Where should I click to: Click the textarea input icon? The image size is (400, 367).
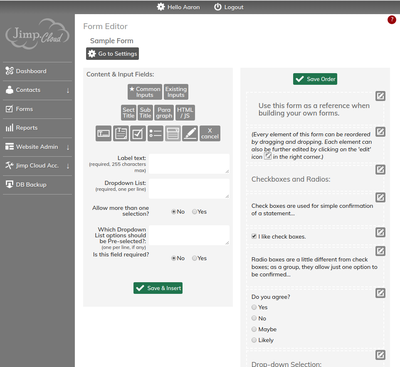coord(121,134)
